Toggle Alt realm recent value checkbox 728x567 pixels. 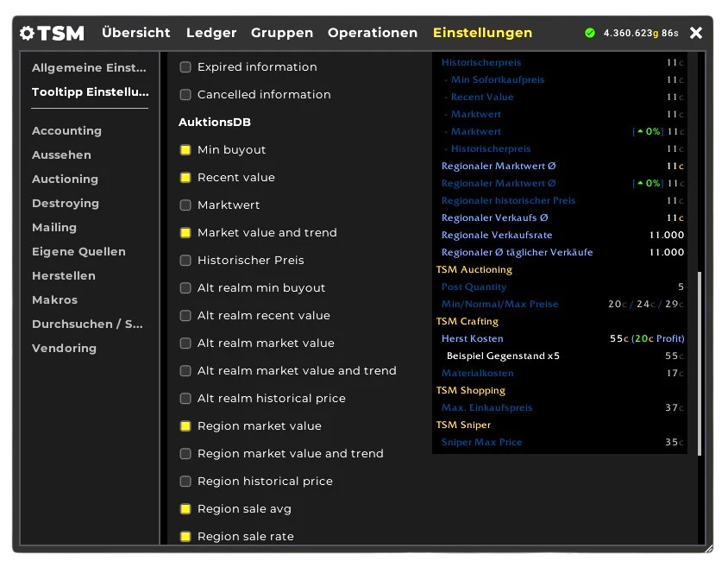coord(185,316)
